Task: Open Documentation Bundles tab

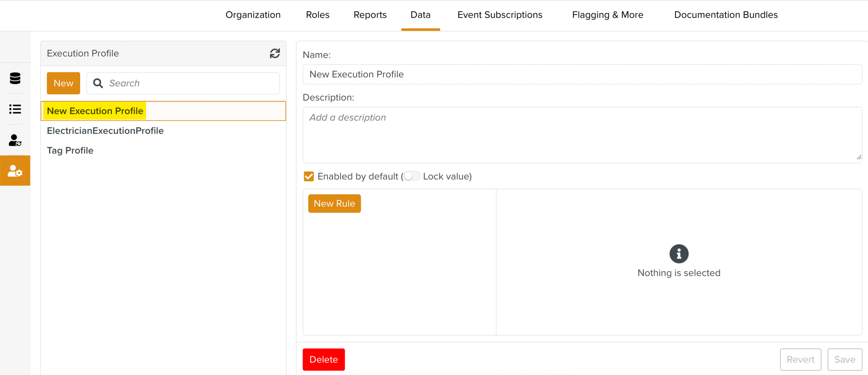Action: tap(726, 15)
